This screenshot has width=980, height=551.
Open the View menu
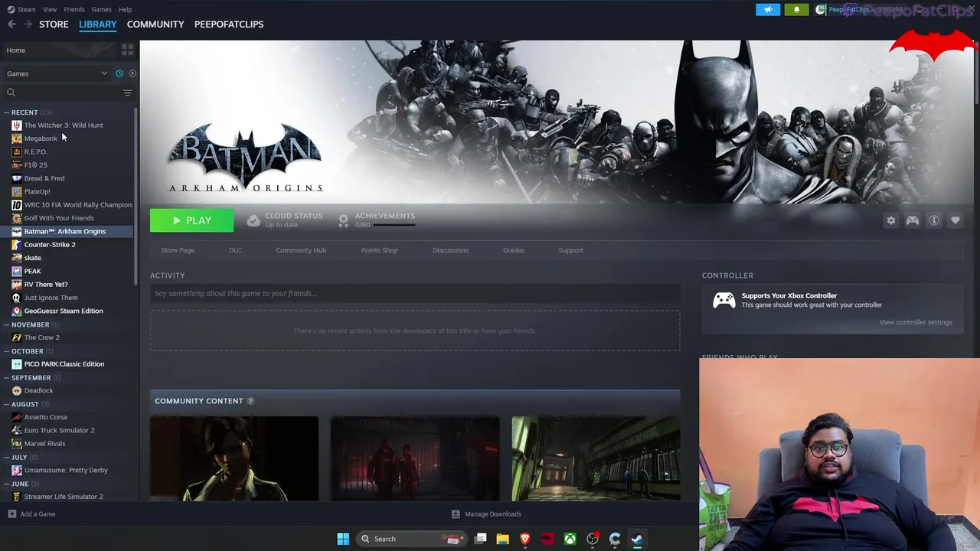coord(50,9)
